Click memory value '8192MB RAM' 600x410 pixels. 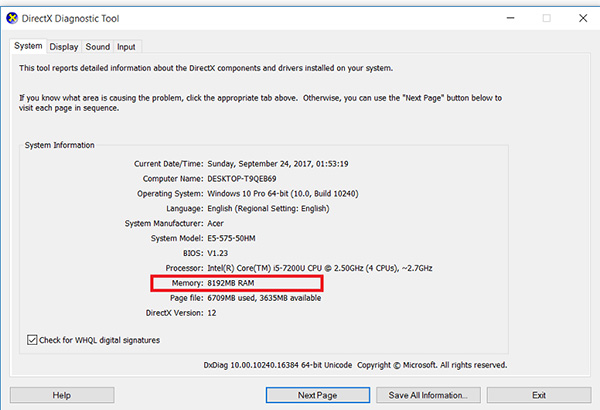231,283
